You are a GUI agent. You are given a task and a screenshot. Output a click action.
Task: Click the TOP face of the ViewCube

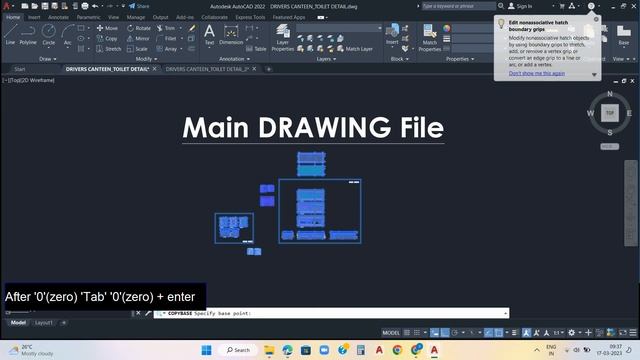tap(610, 113)
